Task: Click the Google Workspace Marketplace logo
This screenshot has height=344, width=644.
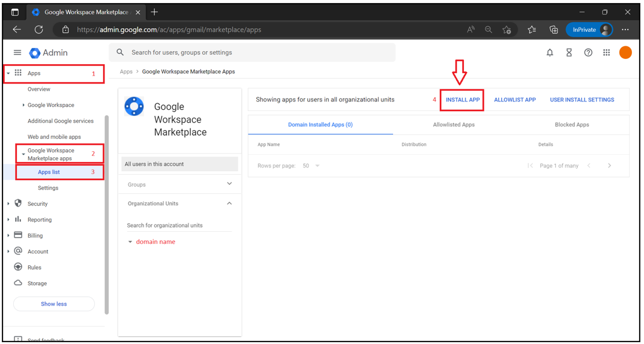Action: click(x=134, y=106)
